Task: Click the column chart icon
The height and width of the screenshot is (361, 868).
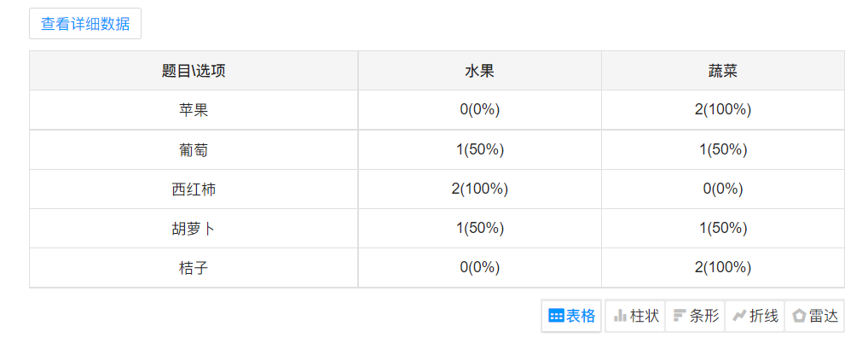Action: pos(621,316)
